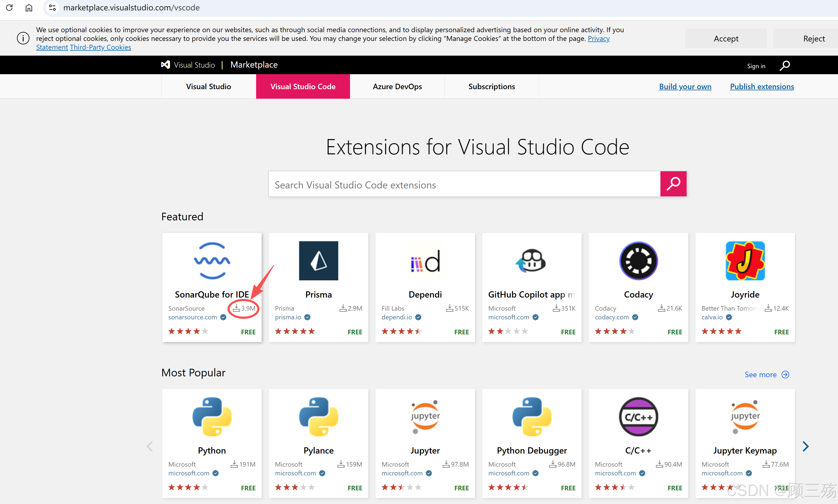Click the Most Popular left chevron
The height and width of the screenshot is (504, 838).
(x=149, y=446)
